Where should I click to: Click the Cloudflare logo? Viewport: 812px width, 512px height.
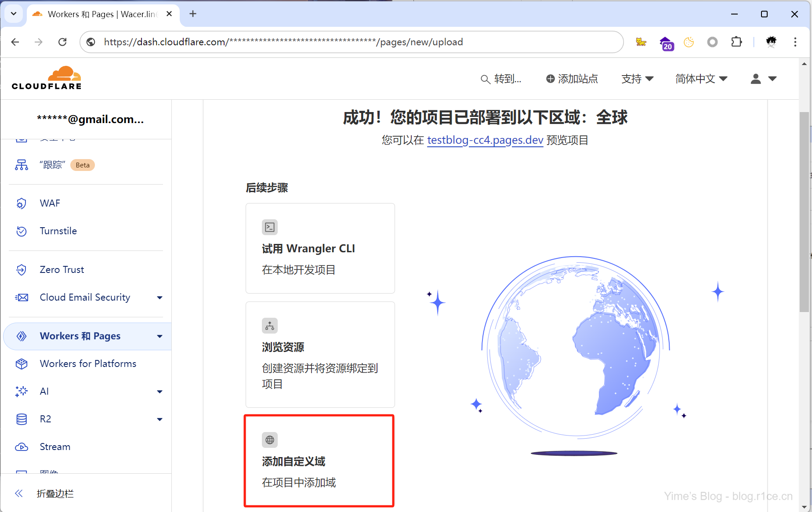pos(47,78)
